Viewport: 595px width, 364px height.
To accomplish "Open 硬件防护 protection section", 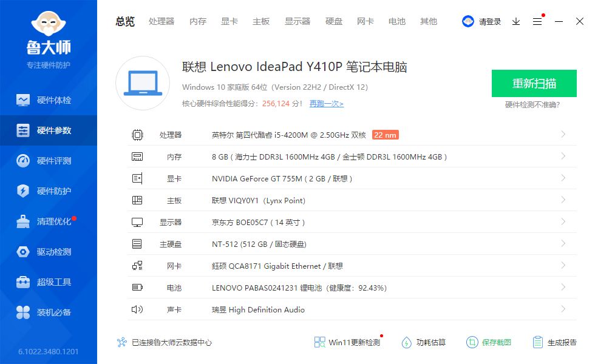I will point(49,191).
